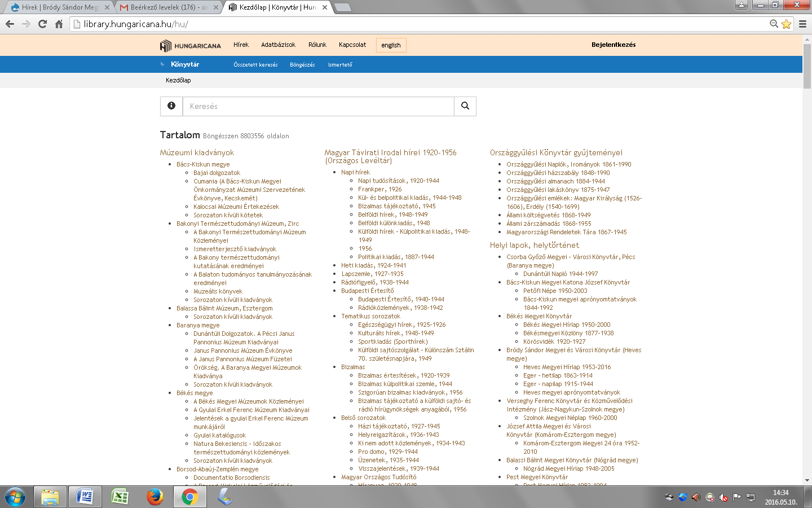Click into the Keresés search field
The height and width of the screenshot is (508, 812).
[x=319, y=106]
